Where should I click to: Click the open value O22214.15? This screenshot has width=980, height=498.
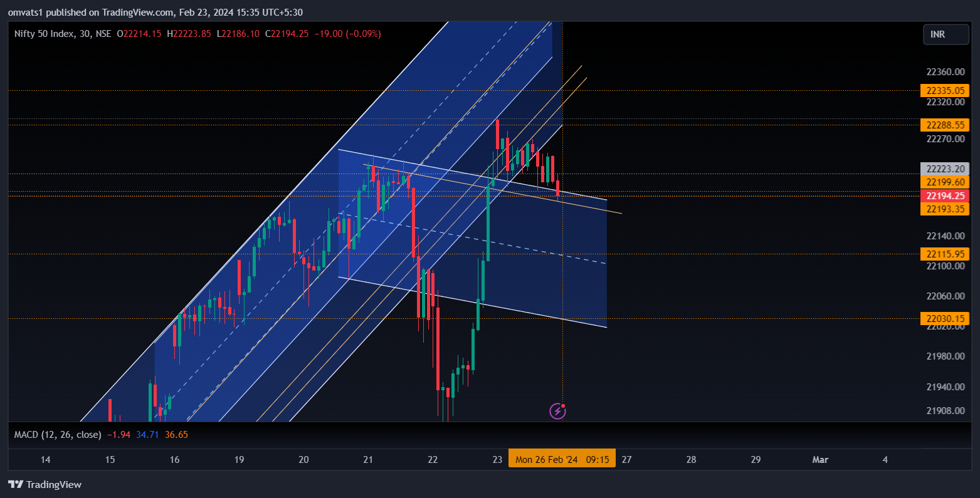pos(139,34)
